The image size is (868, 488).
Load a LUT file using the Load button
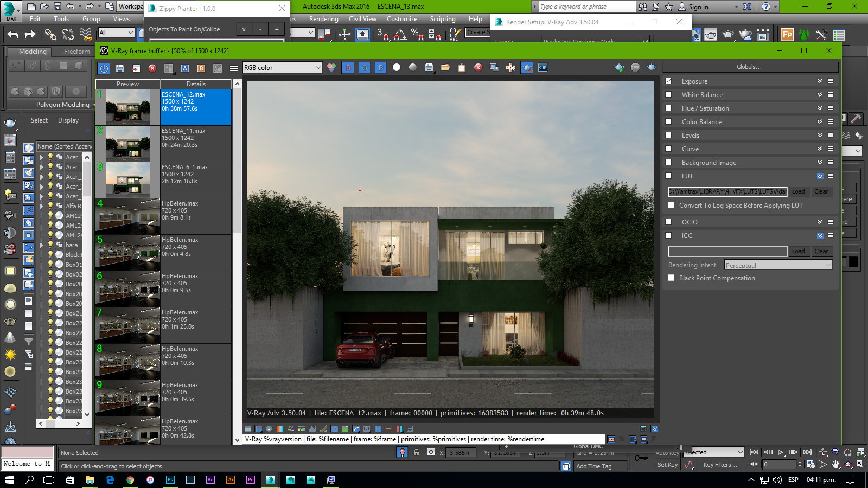click(798, 191)
